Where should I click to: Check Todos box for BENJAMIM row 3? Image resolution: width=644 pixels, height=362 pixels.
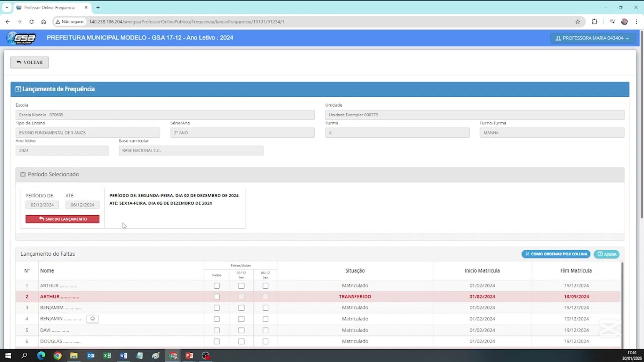[217, 308]
